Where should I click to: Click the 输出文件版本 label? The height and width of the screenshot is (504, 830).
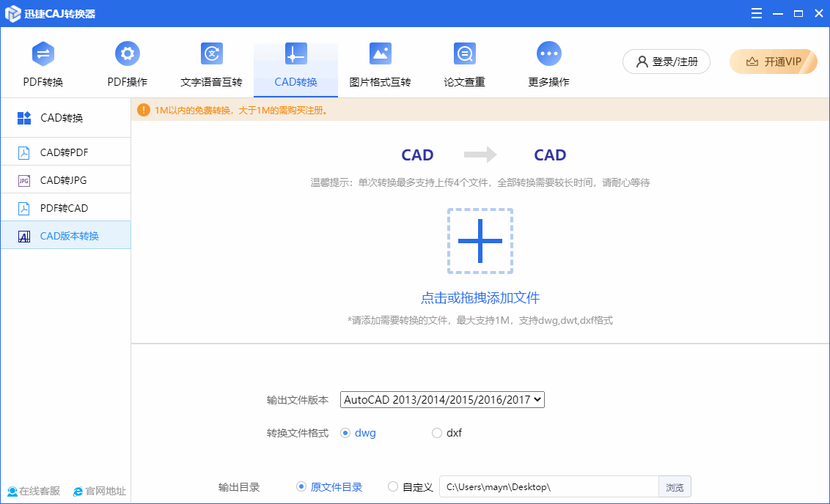[x=298, y=401]
